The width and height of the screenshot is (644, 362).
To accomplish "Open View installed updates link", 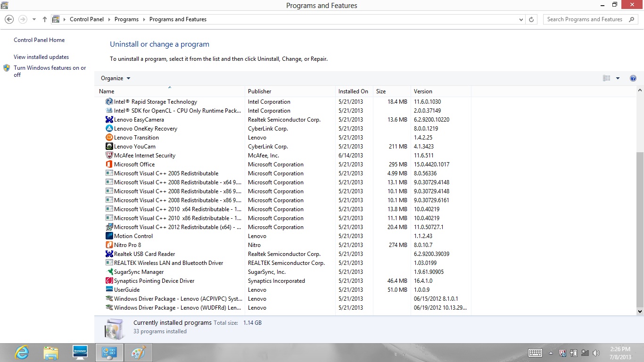I will tap(41, 57).
